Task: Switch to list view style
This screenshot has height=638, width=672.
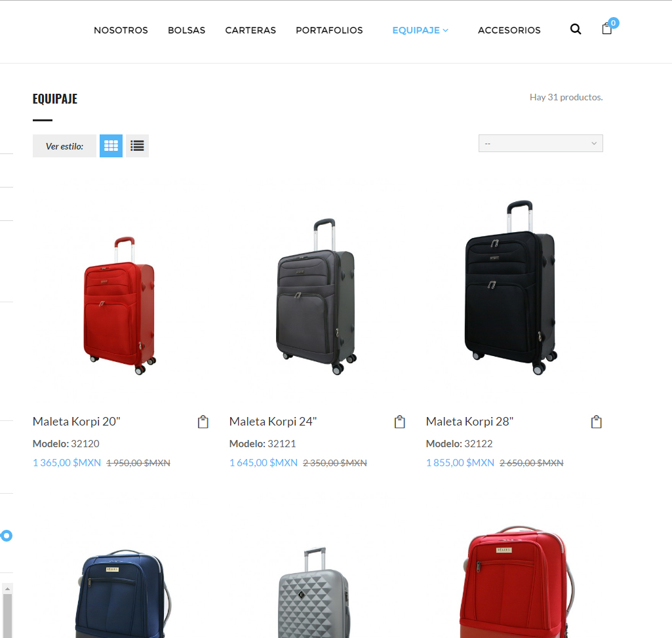Action: (137, 146)
